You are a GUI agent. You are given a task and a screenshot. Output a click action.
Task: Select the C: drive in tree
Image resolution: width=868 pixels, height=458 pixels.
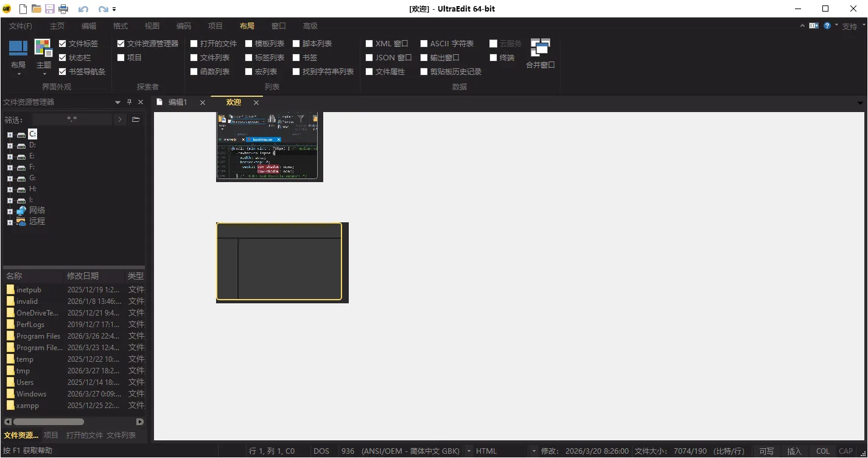coord(33,134)
